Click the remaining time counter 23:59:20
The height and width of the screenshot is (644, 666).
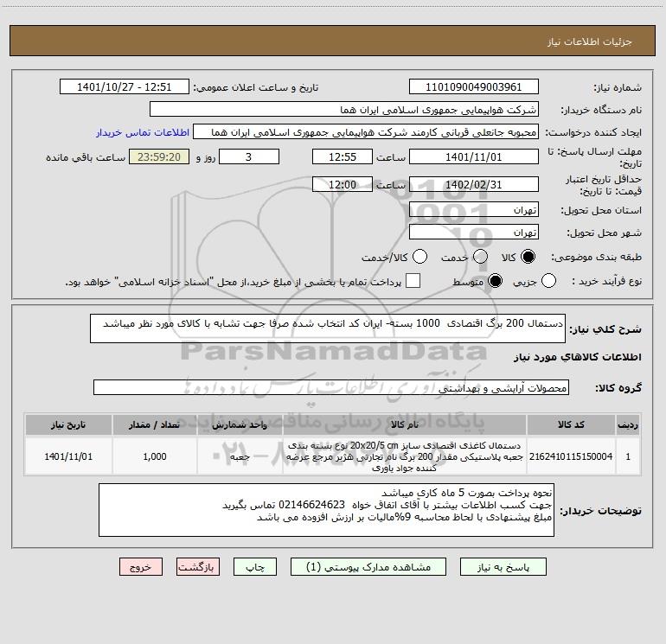tap(159, 156)
